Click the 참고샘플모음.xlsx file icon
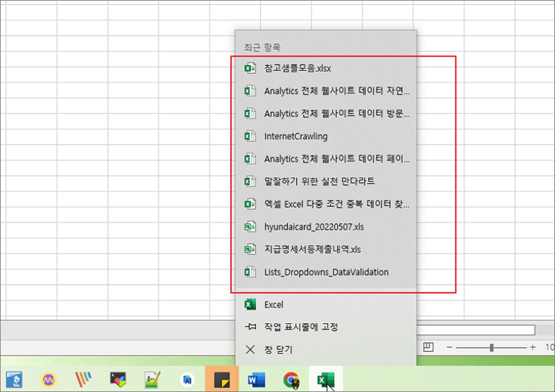 [250, 68]
